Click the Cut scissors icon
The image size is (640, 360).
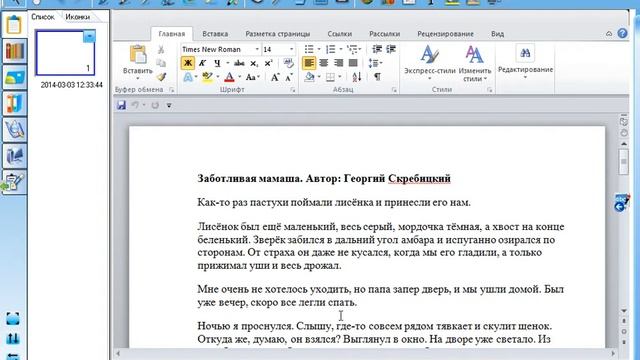coord(161,50)
